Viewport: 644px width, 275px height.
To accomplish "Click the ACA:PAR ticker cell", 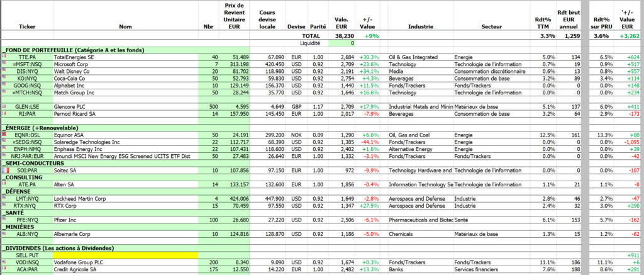I will coord(27,269).
